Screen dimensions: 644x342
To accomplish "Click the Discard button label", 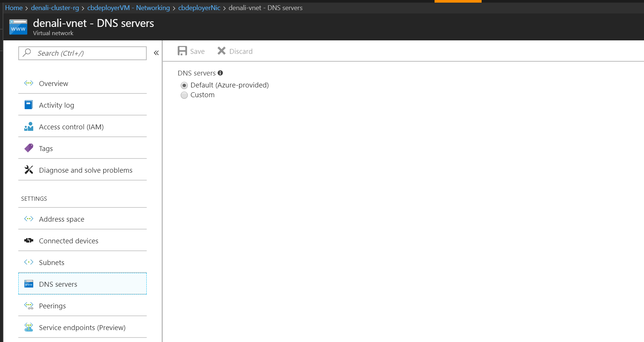I will (x=241, y=51).
